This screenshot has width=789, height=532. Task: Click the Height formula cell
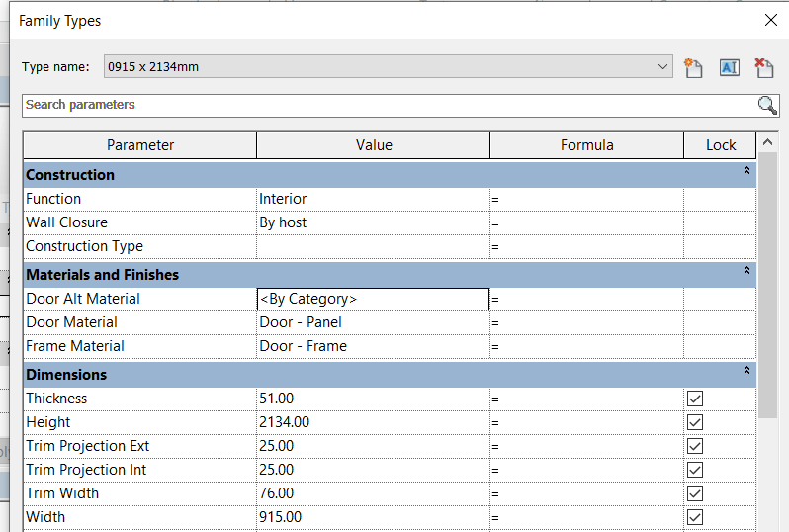click(586, 422)
